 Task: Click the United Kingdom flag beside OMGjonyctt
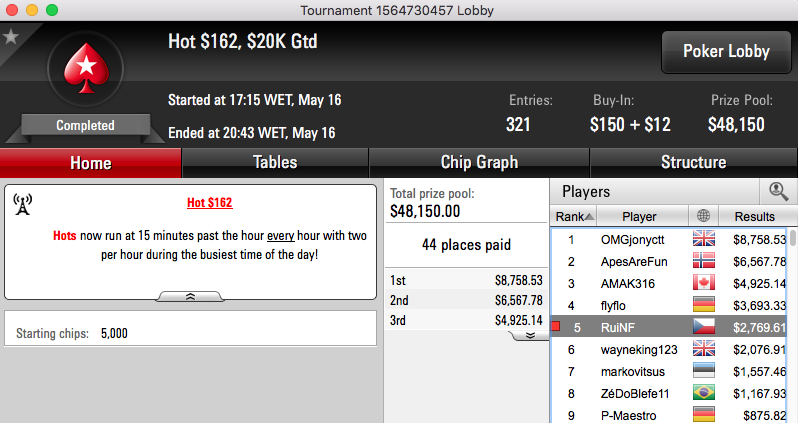703,239
